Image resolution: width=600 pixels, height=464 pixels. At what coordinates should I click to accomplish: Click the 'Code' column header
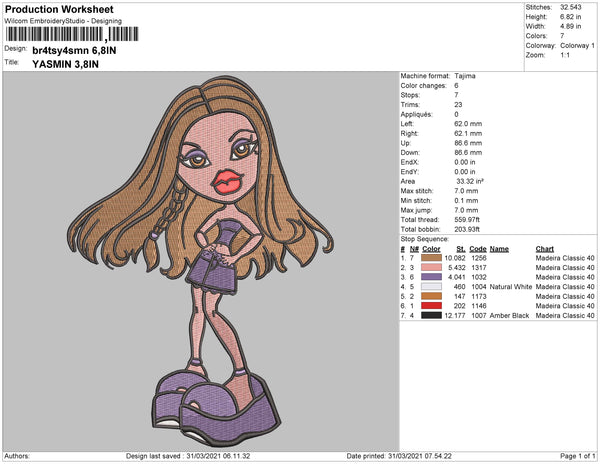click(x=478, y=249)
